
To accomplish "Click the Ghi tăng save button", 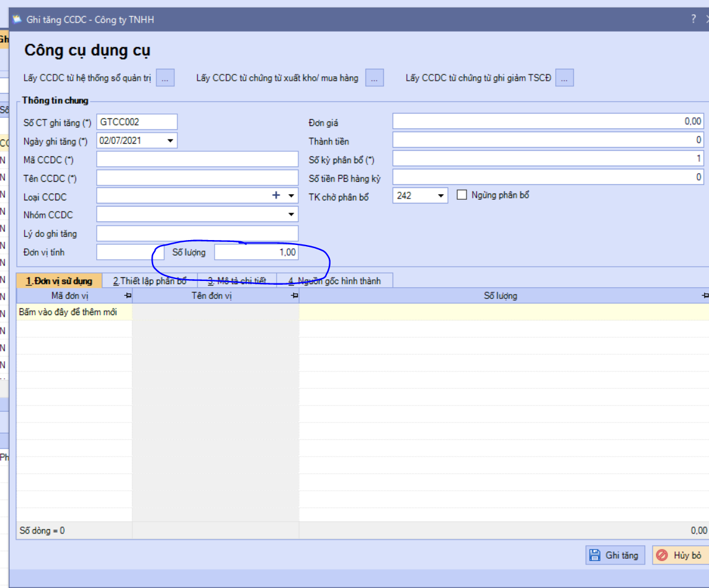I will pyautogui.click(x=615, y=555).
